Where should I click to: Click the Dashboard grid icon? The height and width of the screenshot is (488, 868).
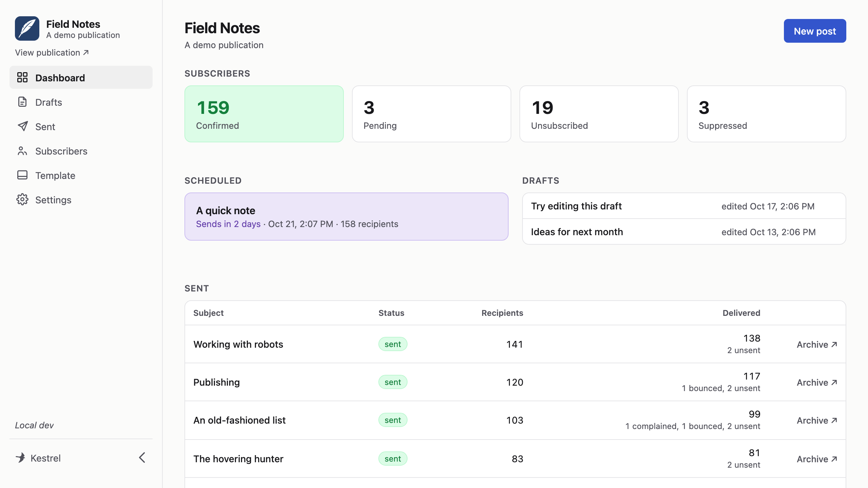coord(22,78)
